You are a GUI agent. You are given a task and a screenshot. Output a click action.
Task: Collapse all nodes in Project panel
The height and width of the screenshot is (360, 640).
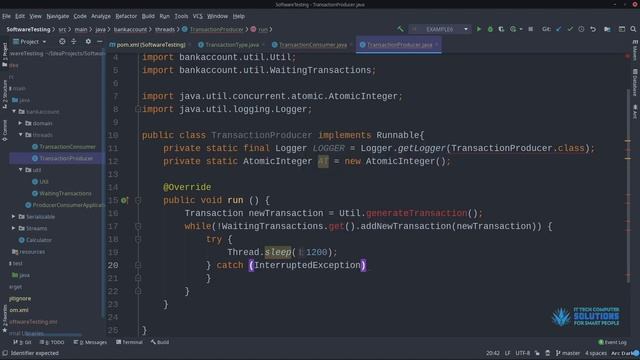tap(73, 42)
